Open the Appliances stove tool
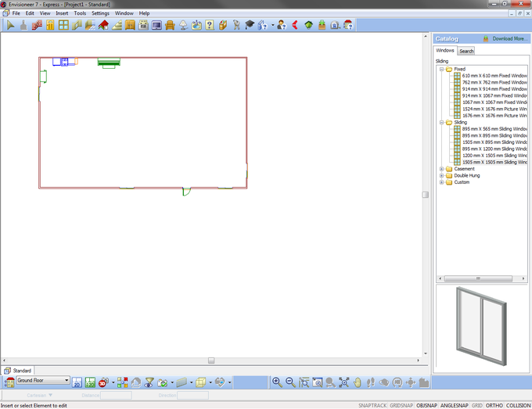532x409 pixels. pyautogui.click(x=143, y=25)
